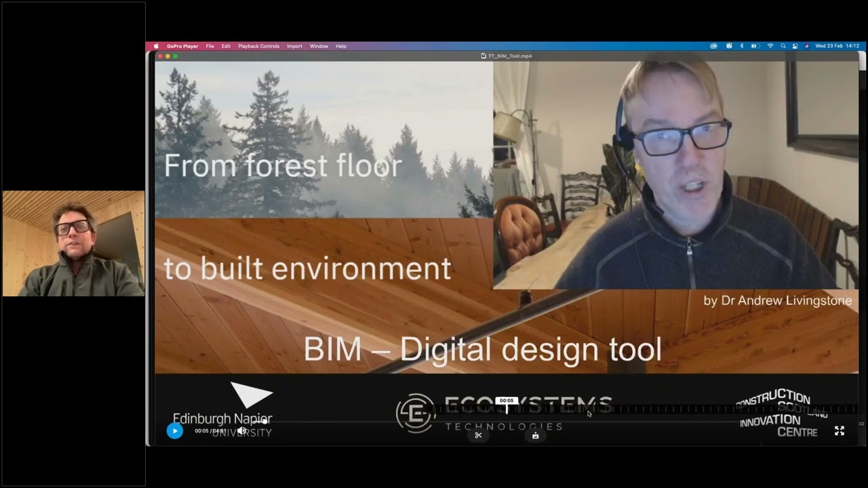Click the red close window button
This screenshot has width=868, height=488.
(160, 56)
